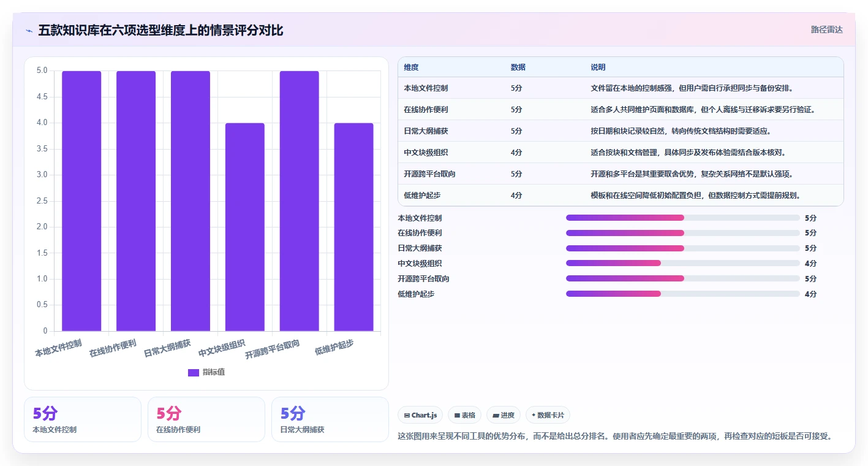The image size is (868, 466).
Task: Click the 指标值 legend label
Action: pos(214,372)
